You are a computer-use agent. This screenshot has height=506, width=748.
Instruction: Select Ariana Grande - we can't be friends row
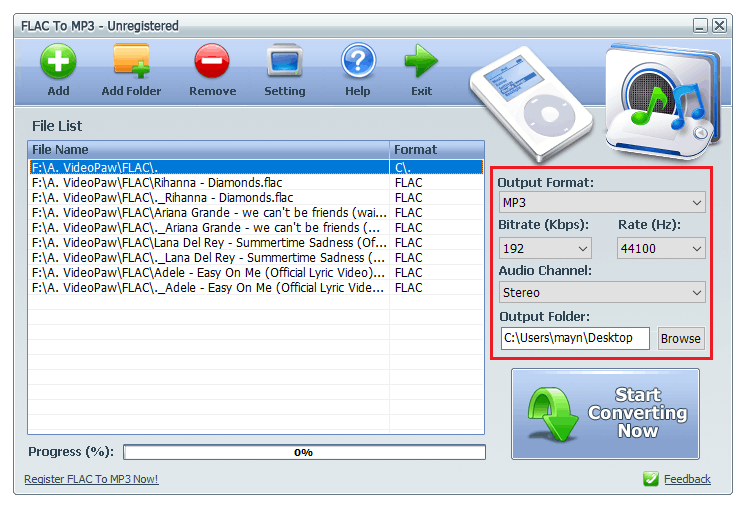click(x=256, y=213)
